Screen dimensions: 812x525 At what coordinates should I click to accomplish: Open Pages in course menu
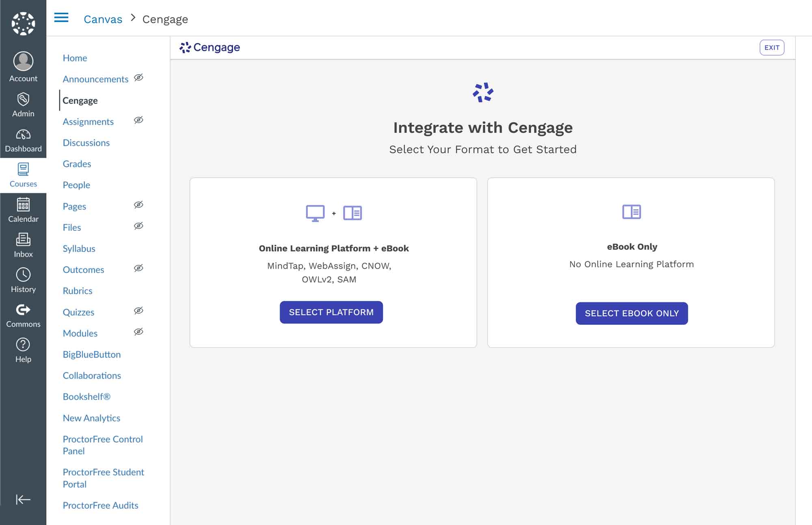[74, 206]
